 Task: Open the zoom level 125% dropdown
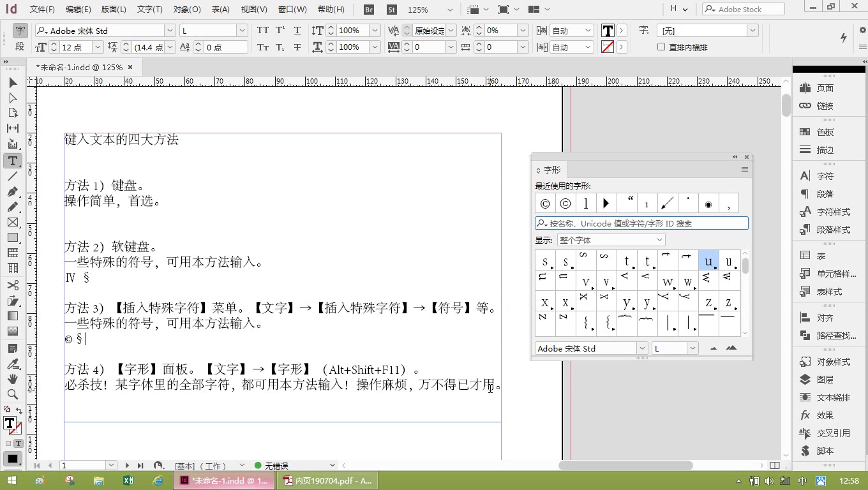pos(450,10)
